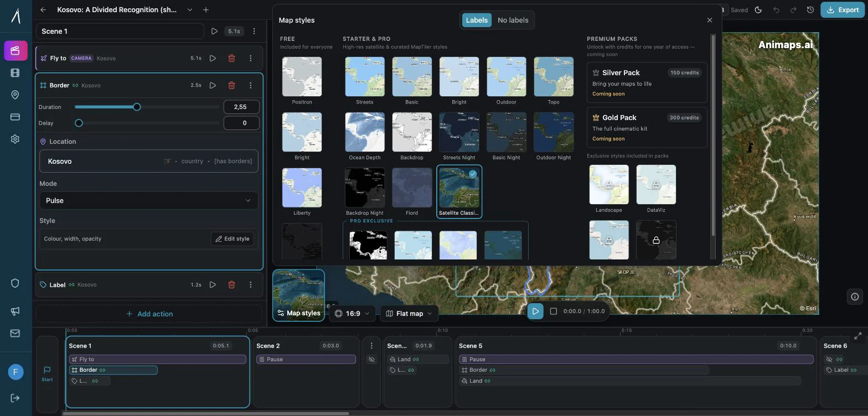The height and width of the screenshot is (416, 868).
Task: Select the Satellite Classic map style
Action: point(459,192)
